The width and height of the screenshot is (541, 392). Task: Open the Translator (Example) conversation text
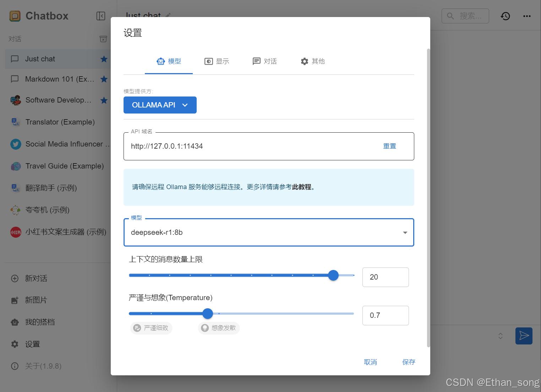click(x=60, y=122)
